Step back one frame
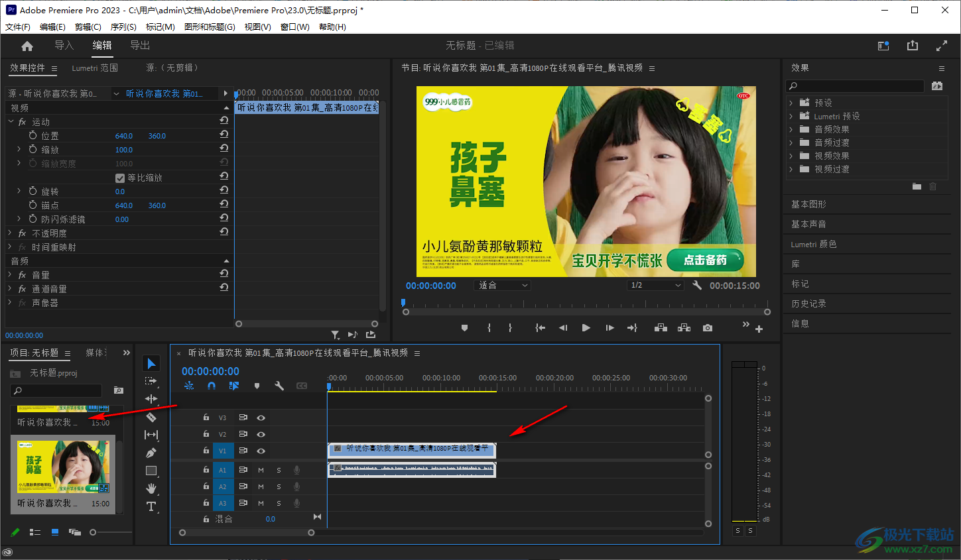The width and height of the screenshot is (961, 560). [x=562, y=328]
